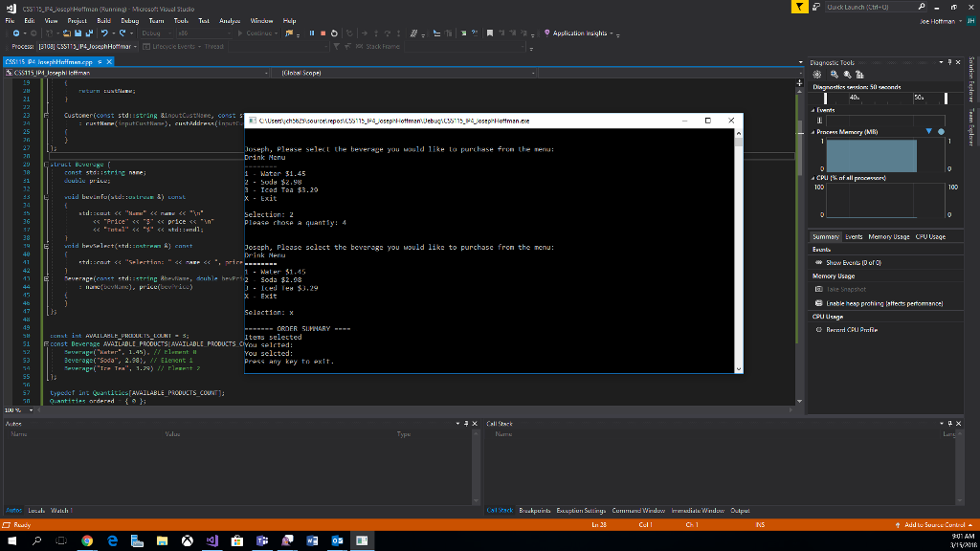The width and height of the screenshot is (980, 551).
Task: Click diagnostics timeline left selection handle
Action: click(825, 99)
